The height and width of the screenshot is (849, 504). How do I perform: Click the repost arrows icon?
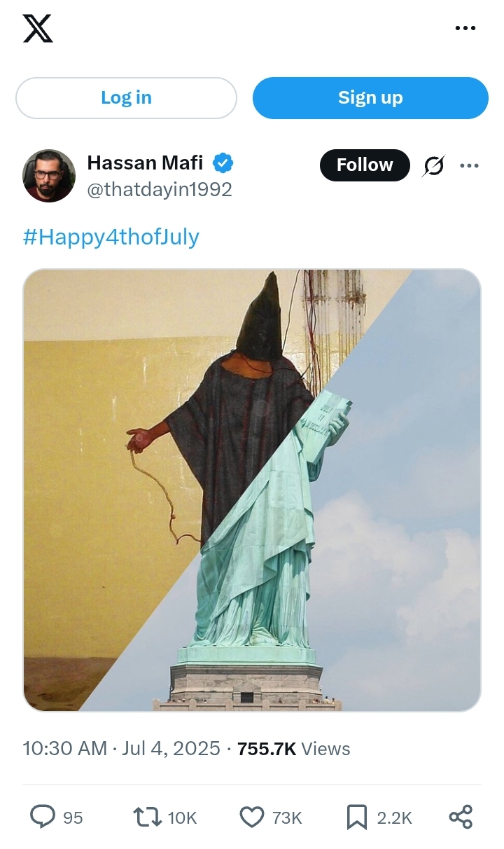[x=148, y=817]
